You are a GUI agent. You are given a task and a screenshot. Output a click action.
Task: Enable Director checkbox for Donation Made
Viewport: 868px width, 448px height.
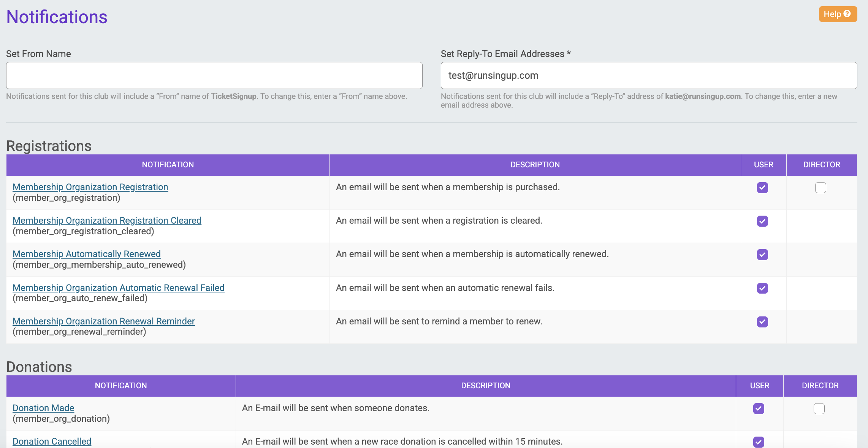[819, 408]
